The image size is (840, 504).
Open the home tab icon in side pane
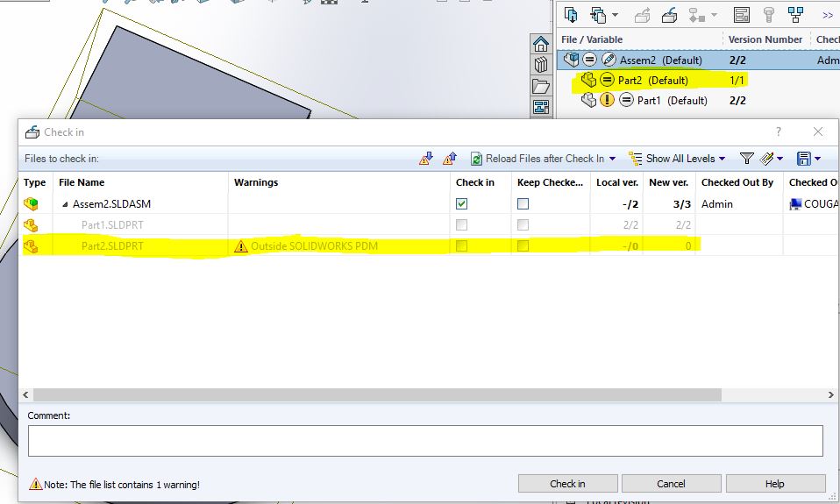pos(540,44)
